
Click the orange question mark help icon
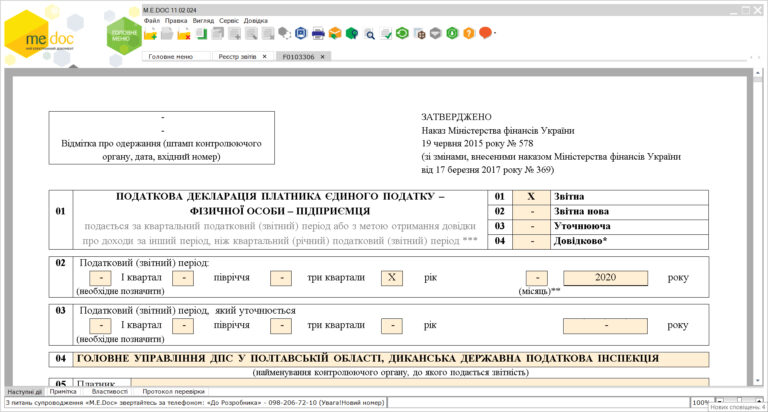(x=468, y=33)
